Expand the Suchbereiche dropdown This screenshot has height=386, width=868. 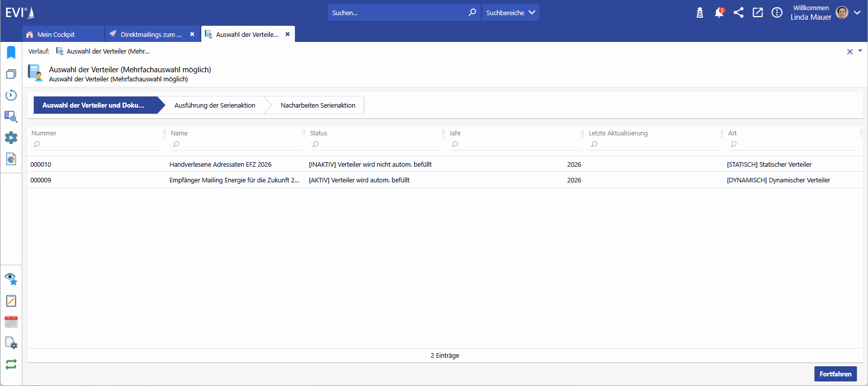pos(510,13)
